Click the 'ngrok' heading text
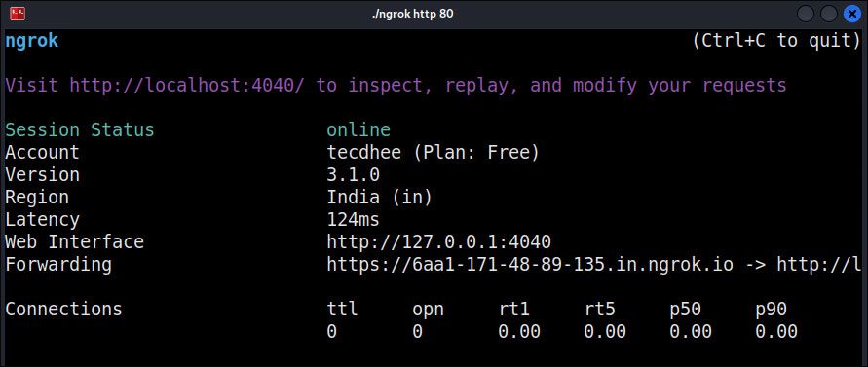868x367 pixels. point(31,41)
